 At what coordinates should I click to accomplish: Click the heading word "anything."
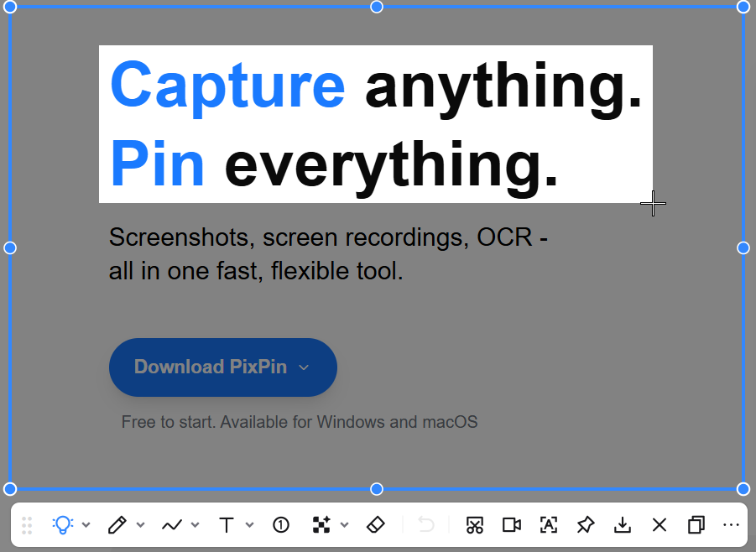(503, 90)
